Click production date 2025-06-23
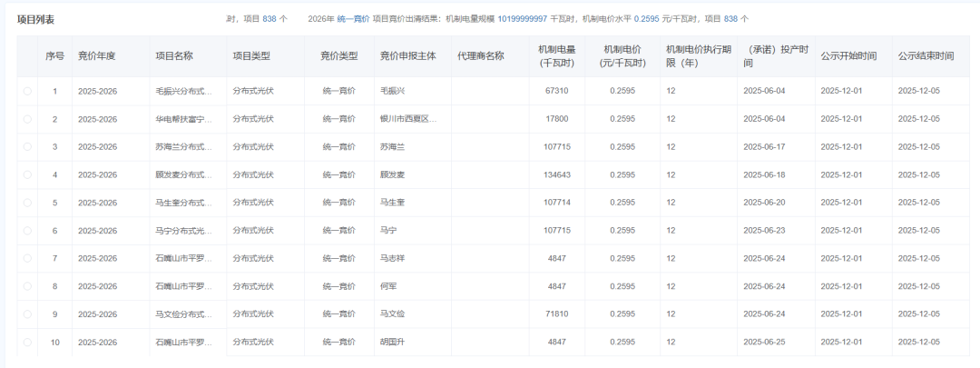980x368 pixels. (764, 230)
